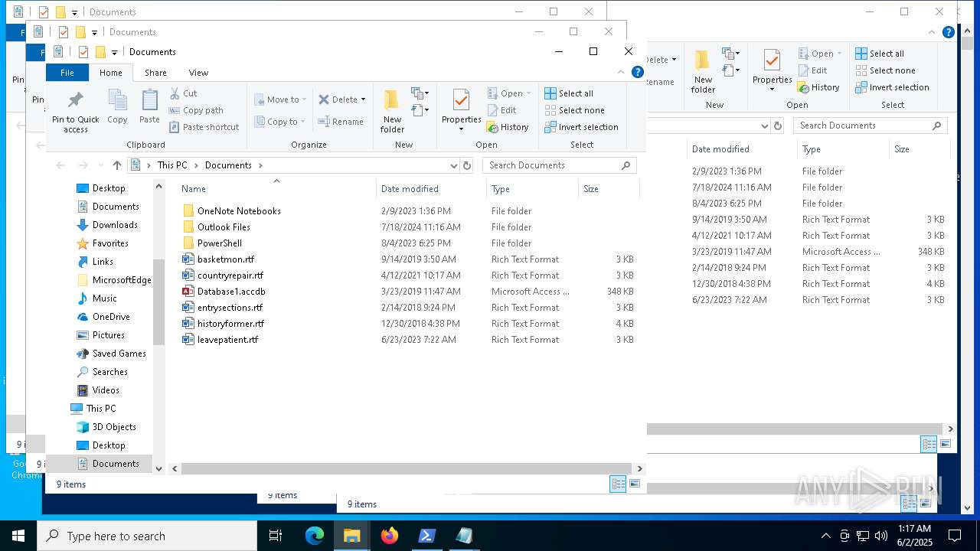
Task: Switch to the Share ribbon tab
Action: [x=155, y=73]
